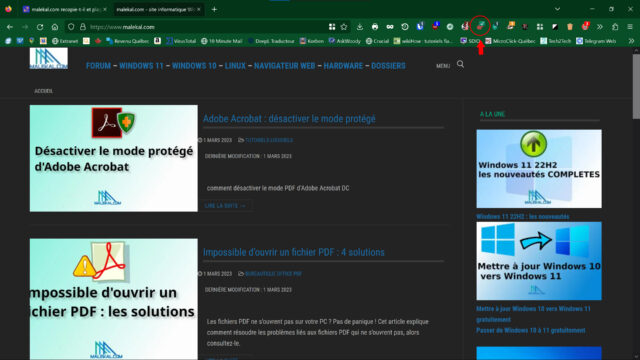
Task: Open the Adobe Acrobat mode protégé article title
Action: point(289,119)
